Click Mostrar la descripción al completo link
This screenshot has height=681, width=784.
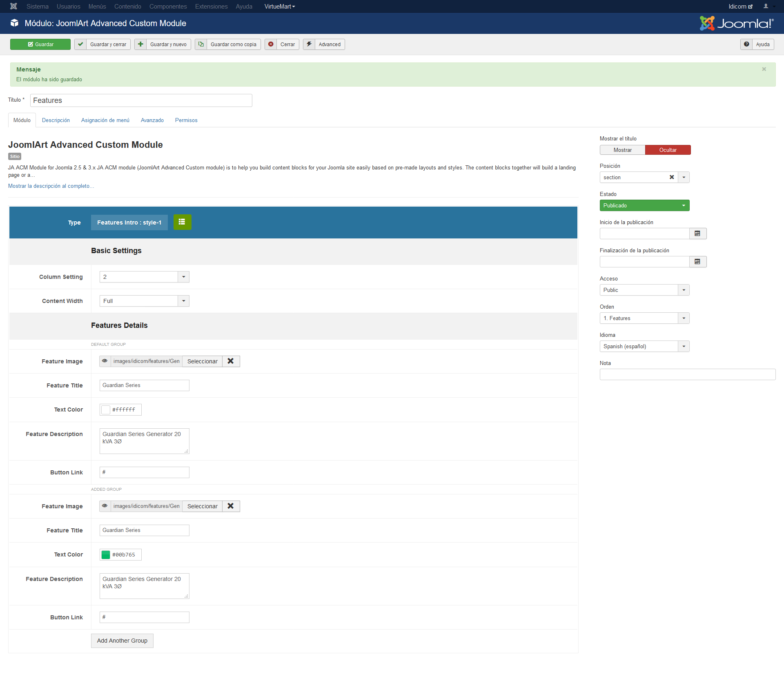pos(51,186)
